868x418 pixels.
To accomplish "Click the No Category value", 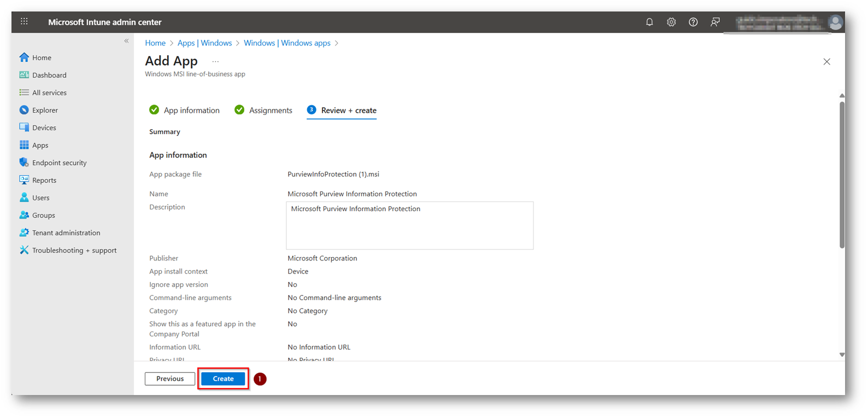I will point(308,311).
